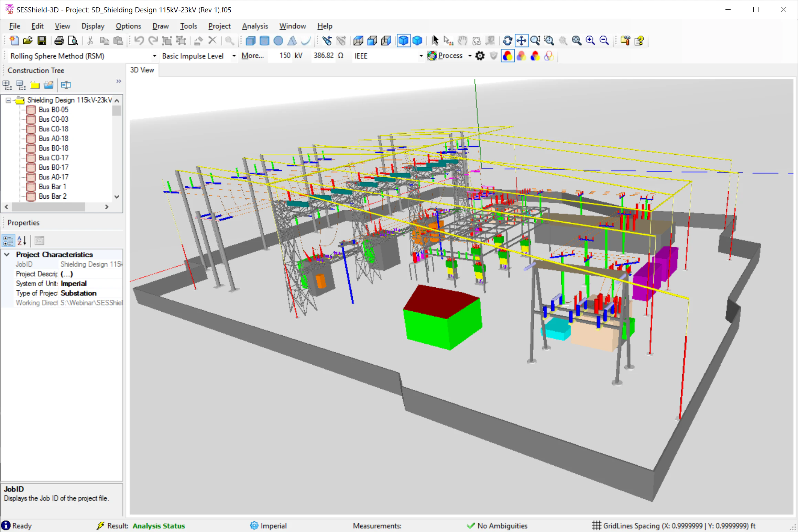Image resolution: width=798 pixels, height=532 pixels.
Task: Click the Save project icon
Action: click(x=42, y=40)
